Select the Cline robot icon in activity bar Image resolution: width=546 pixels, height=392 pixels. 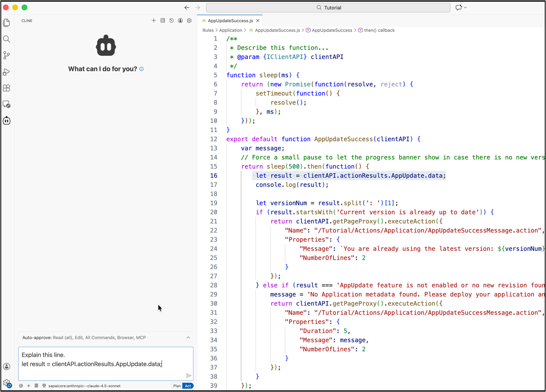point(6,121)
